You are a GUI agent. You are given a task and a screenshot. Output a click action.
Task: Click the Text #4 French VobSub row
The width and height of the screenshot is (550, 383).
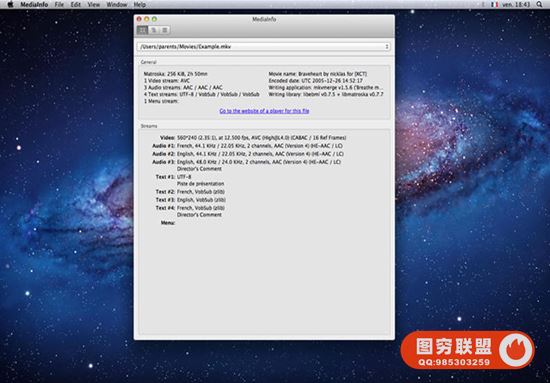(x=190, y=208)
